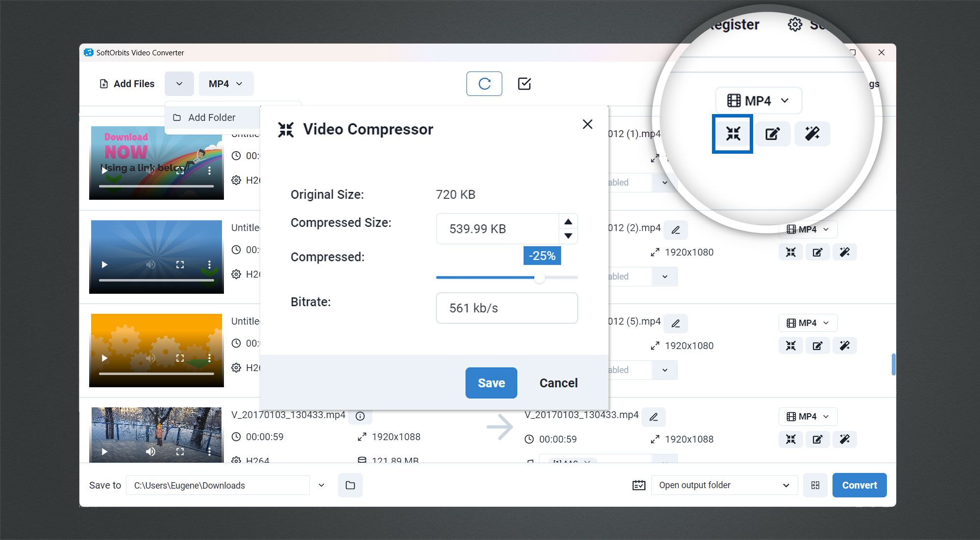The width and height of the screenshot is (980, 540).
Task: Click the scissors compress icon third video row
Action: (792, 346)
